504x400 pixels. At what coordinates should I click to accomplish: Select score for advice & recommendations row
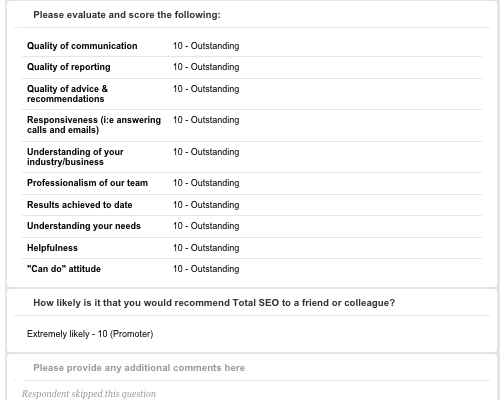coord(206,89)
